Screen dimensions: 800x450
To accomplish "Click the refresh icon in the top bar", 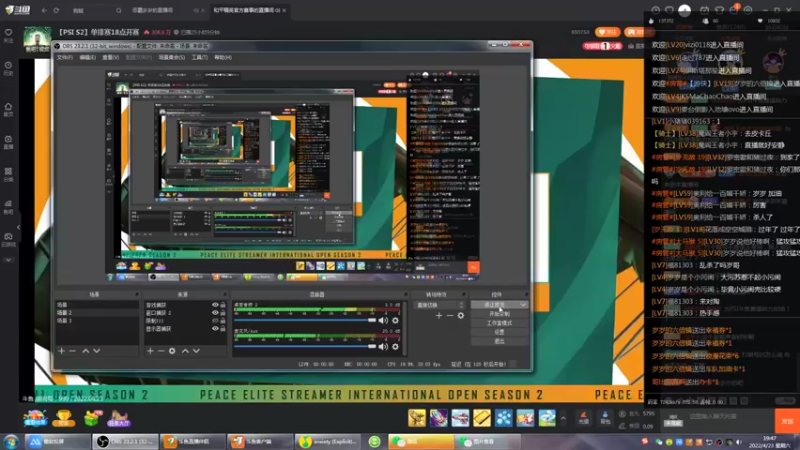I will (x=56, y=10).
